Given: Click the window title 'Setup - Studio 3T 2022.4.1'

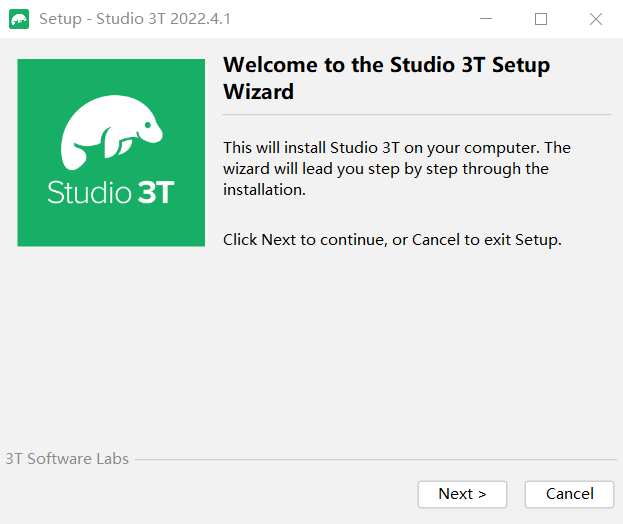Looking at the screenshot, I should [135, 19].
